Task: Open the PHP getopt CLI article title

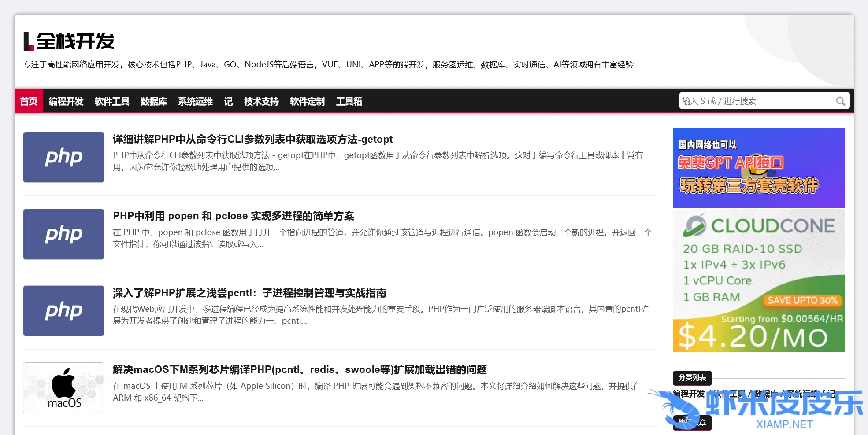Action: coord(252,140)
